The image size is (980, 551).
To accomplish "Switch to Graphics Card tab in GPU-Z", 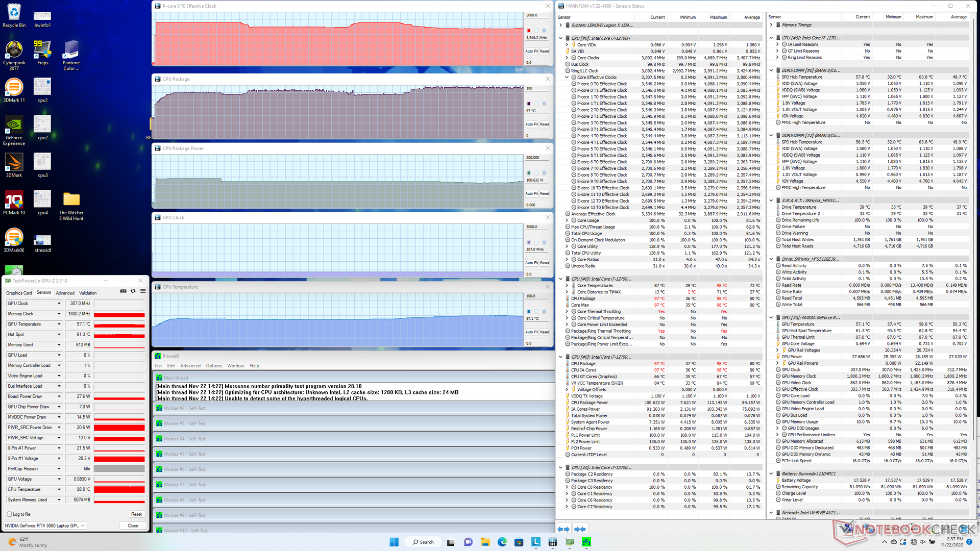I will click(x=19, y=293).
